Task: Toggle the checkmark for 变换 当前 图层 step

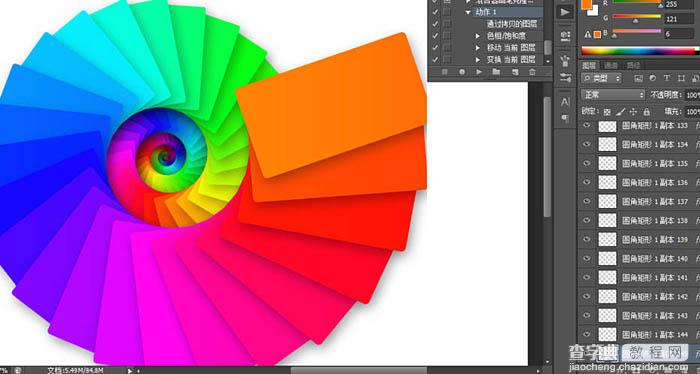Action: (x=435, y=59)
